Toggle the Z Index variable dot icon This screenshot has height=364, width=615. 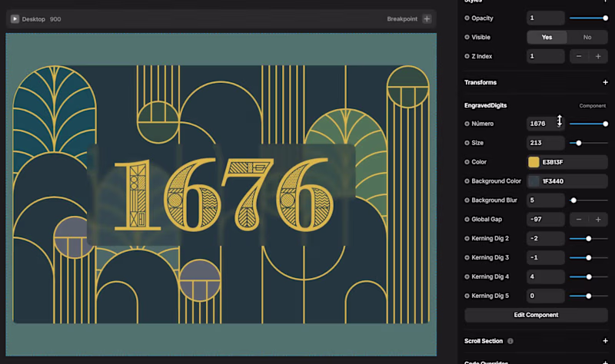pos(467,56)
